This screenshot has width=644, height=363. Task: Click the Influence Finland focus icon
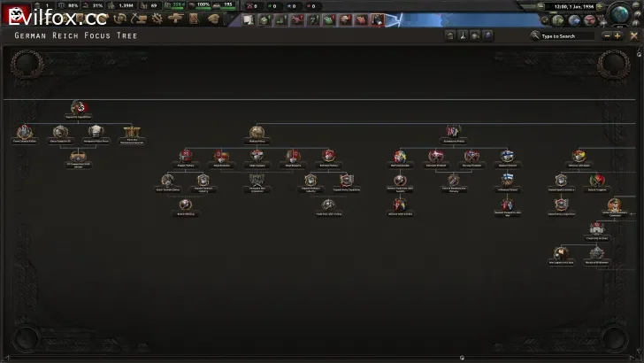pyautogui.click(x=507, y=181)
